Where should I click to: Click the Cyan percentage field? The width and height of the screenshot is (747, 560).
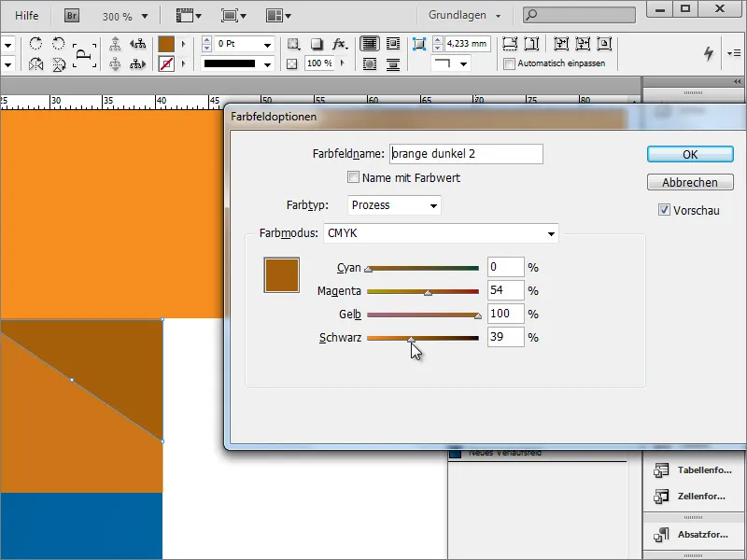click(x=505, y=267)
